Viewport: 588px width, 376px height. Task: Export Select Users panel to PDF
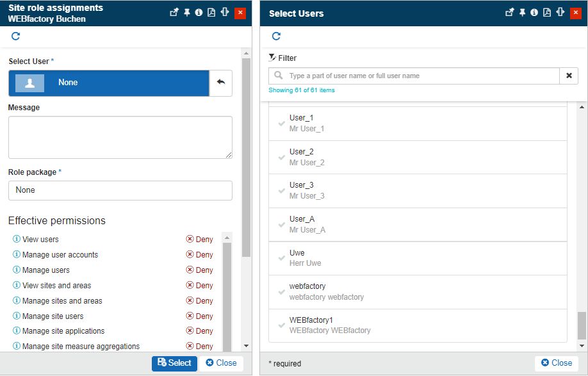tap(547, 12)
